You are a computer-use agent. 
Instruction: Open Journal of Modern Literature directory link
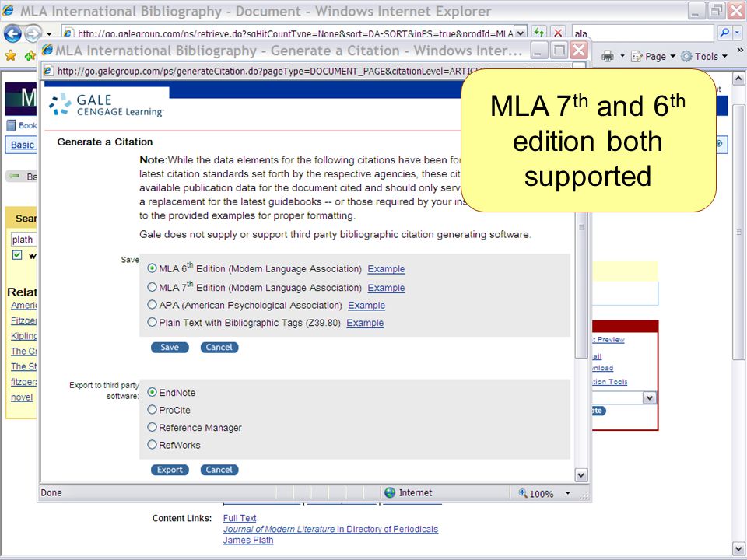pyautogui.click(x=331, y=529)
